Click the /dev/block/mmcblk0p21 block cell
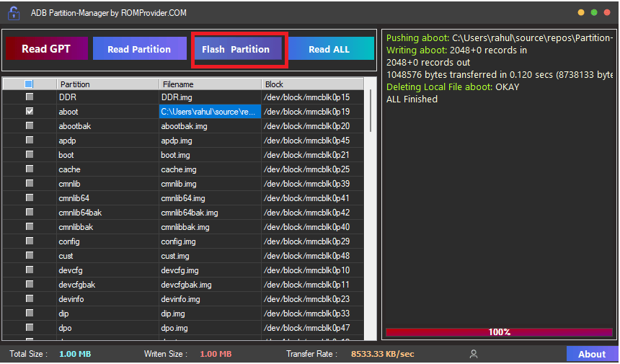The width and height of the screenshot is (620, 364). click(x=312, y=155)
